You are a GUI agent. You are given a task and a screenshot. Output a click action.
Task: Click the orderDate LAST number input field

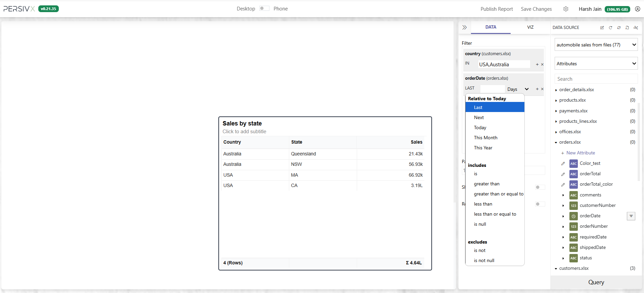[x=492, y=89]
